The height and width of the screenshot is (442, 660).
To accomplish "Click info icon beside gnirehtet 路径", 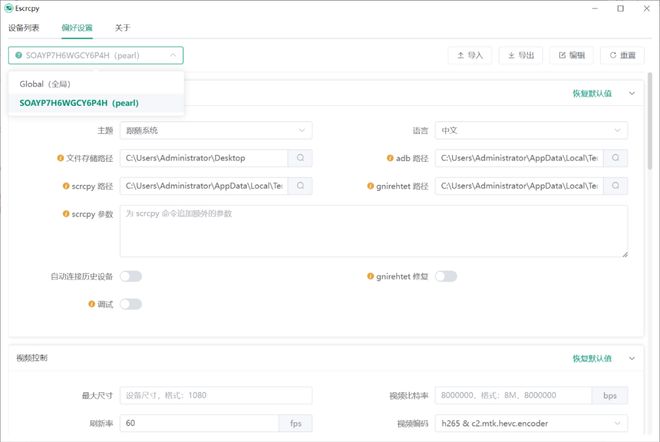I will click(x=370, y=186).
